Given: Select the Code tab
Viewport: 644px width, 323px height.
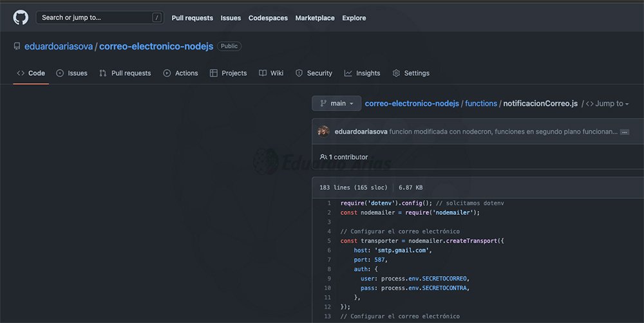Looking at the screenshot, I should click(x=31, y=73).
